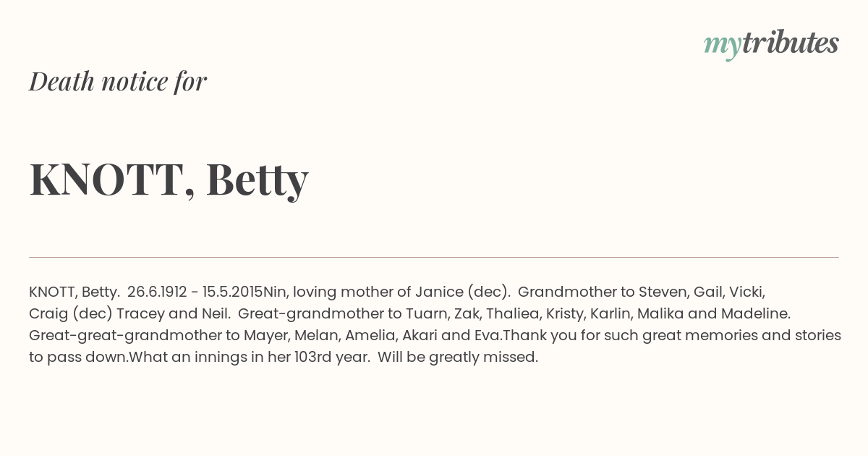Click the horizontal divider line

(434, 257)
